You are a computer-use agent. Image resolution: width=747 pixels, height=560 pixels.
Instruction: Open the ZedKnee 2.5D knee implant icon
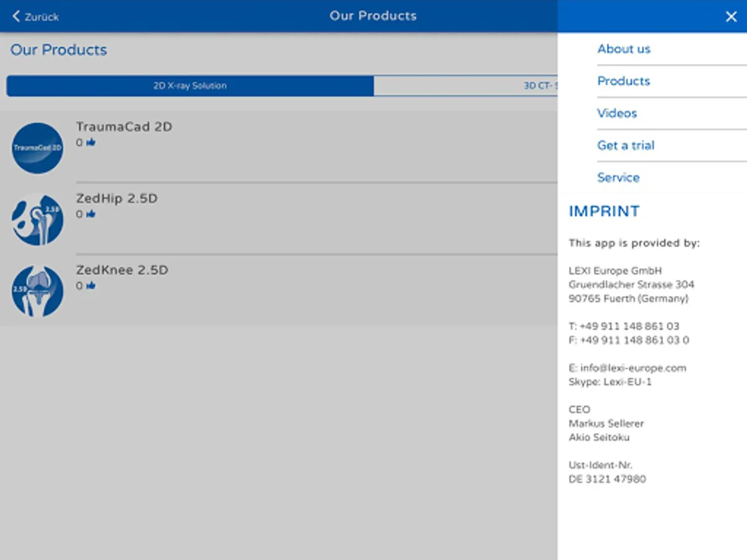[37, 291]
